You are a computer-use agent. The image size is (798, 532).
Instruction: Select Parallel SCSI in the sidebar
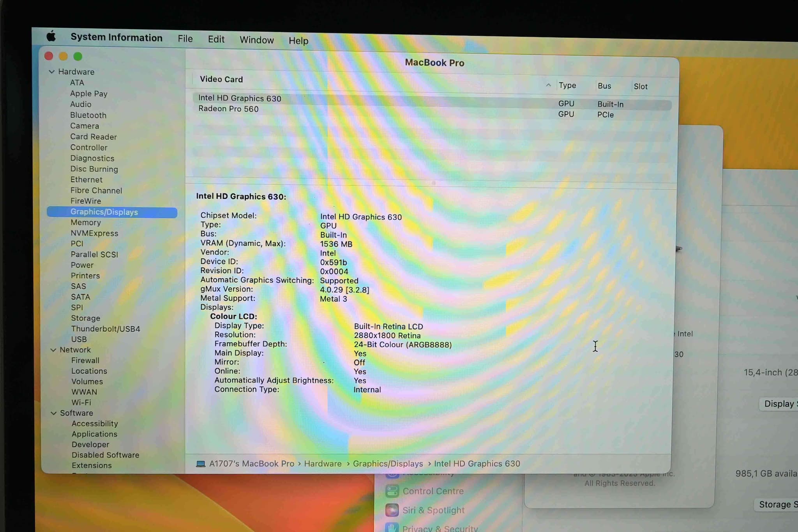[x=94, y=254]
